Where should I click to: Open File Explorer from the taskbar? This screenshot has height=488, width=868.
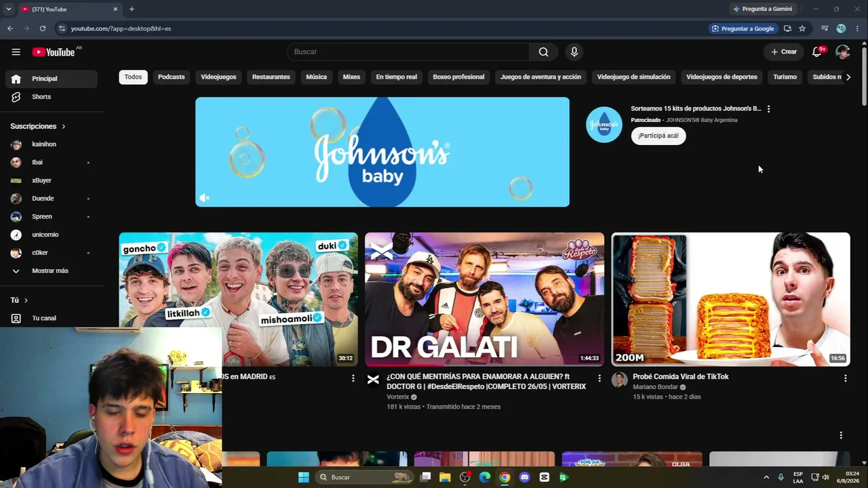(445, 477)
